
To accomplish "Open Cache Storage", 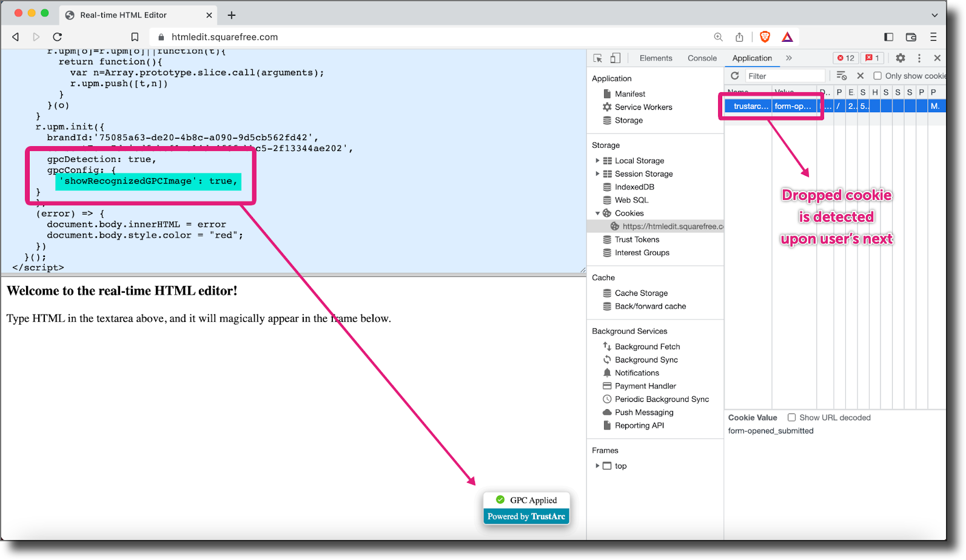I will coord(640,293).
